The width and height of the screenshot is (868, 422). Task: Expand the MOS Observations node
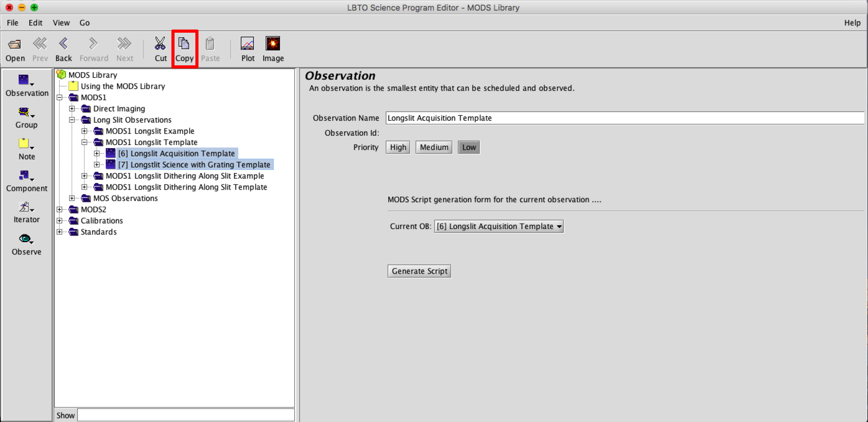pos(72,198)
